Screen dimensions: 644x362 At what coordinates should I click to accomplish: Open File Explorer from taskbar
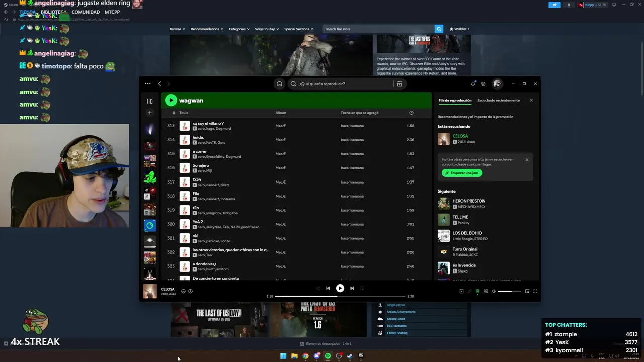294,356
